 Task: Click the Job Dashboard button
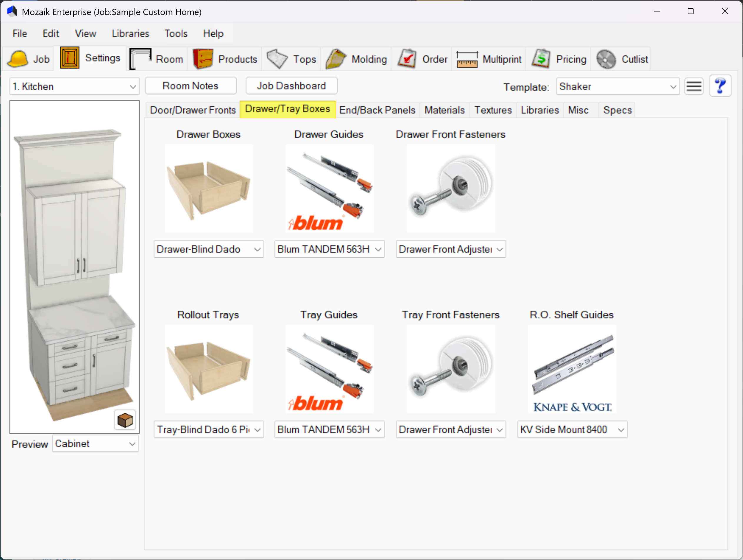coord(291,86)
